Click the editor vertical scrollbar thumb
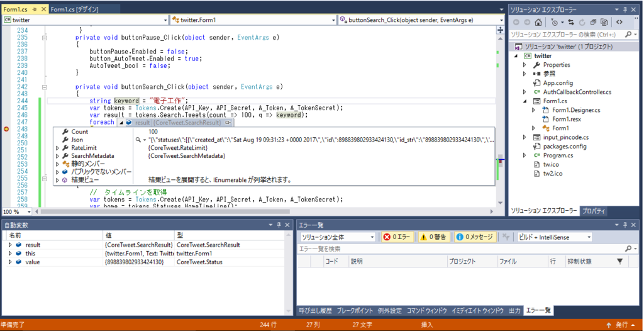 500,160
